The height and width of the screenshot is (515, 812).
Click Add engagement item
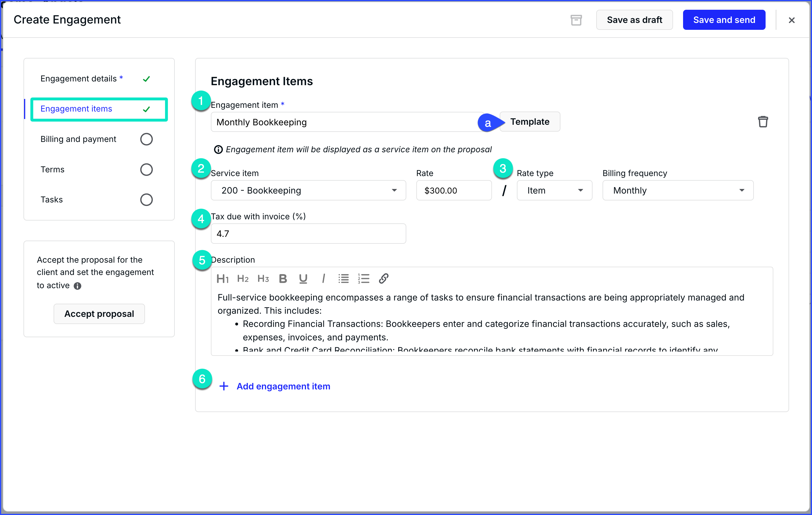tap(283, 386)
